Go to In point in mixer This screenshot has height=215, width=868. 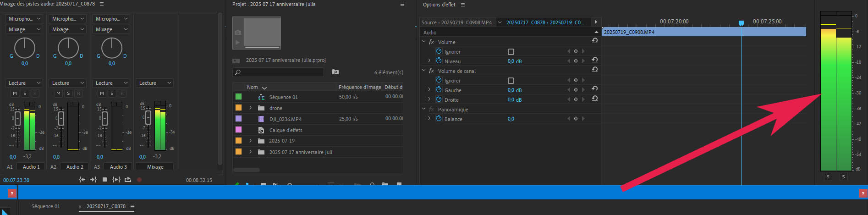point(82,180)
